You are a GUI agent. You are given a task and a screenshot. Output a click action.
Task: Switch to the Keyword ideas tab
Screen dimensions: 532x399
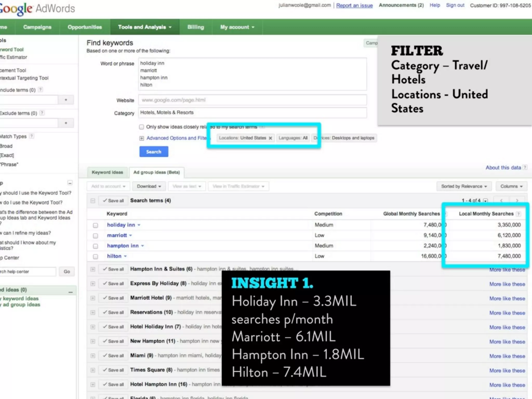tap(107, 172)
